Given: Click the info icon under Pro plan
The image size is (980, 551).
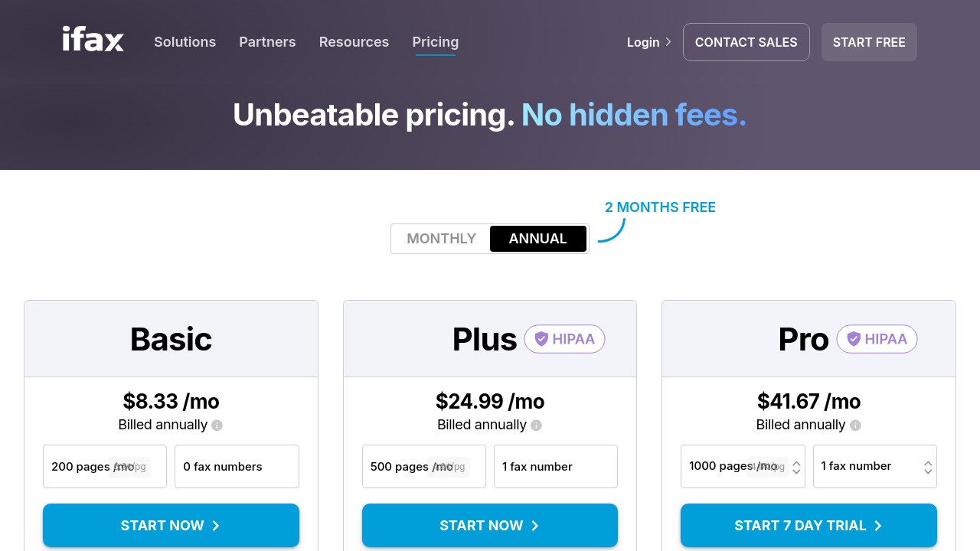Looking at the screenshot, I should pos(855,425).
